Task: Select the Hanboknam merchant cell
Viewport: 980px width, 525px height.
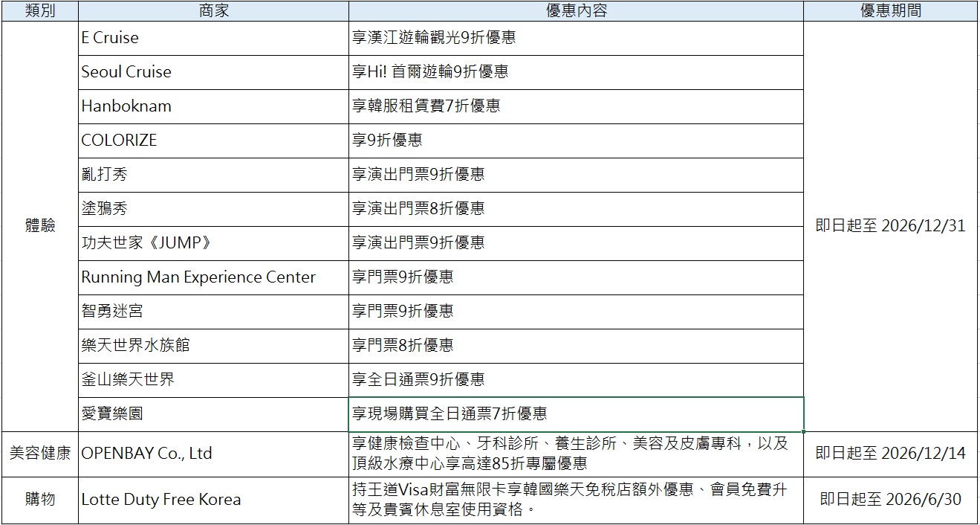Action: click(213, 106)
